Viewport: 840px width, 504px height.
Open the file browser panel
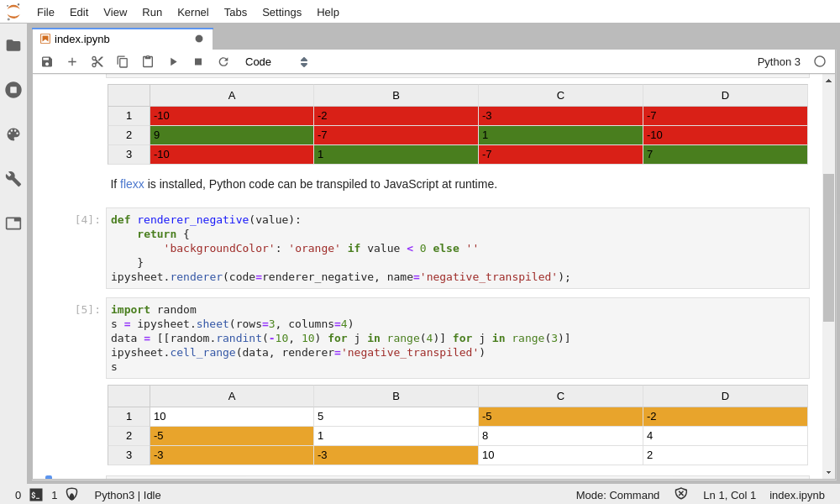[13, 45]
